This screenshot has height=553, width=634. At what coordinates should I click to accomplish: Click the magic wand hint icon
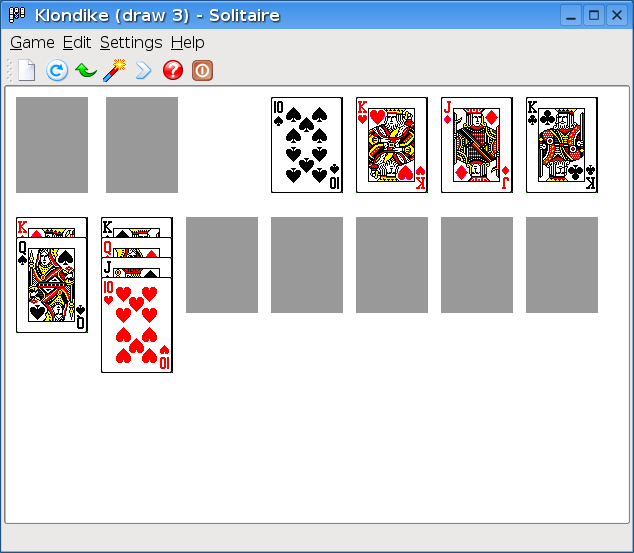click(114, 70)
